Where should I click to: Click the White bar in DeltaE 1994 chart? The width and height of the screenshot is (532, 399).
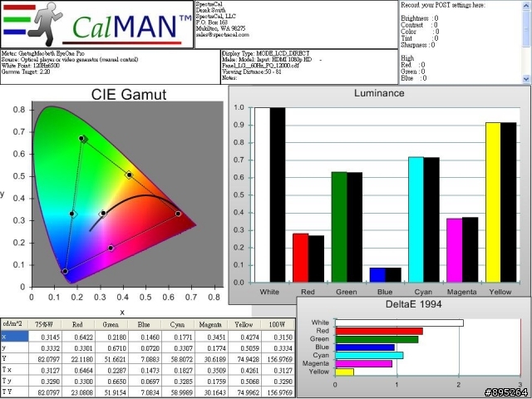[399, 323]
